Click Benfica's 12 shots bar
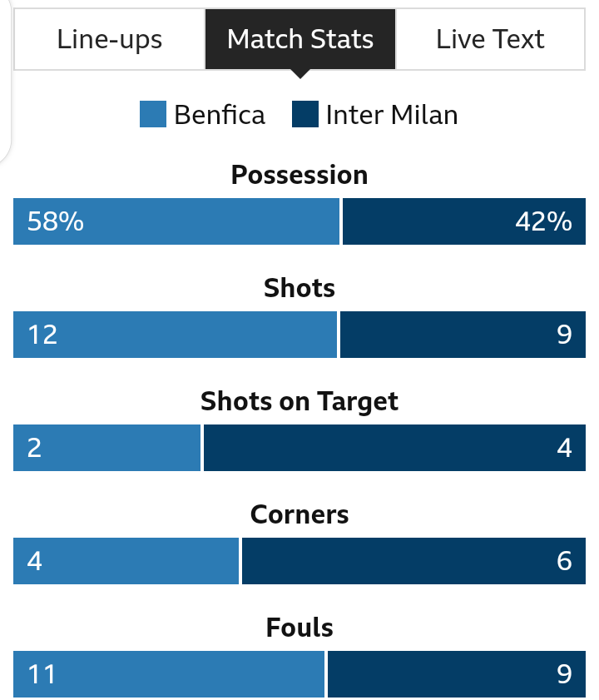This screenshot has height=700, width=599. point(175,335)
